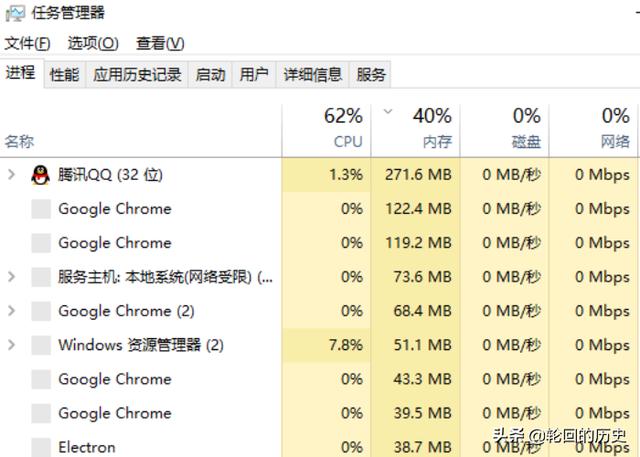Click the 服务主机 process icon
The image size is (640, 457).
point(40,277)
